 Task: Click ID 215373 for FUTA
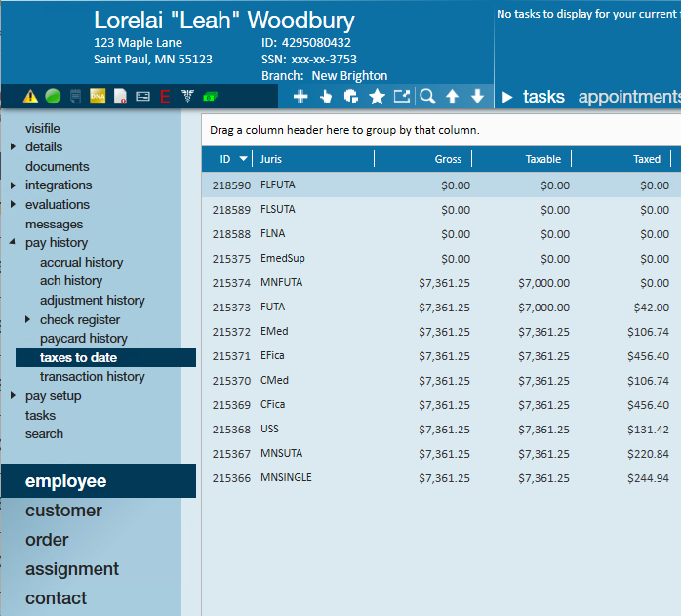coord(231,308)
